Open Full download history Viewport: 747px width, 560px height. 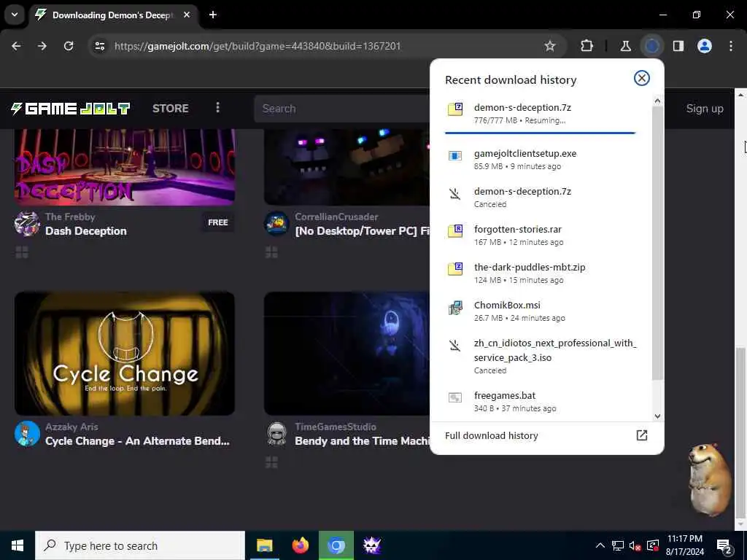point(546,436)
